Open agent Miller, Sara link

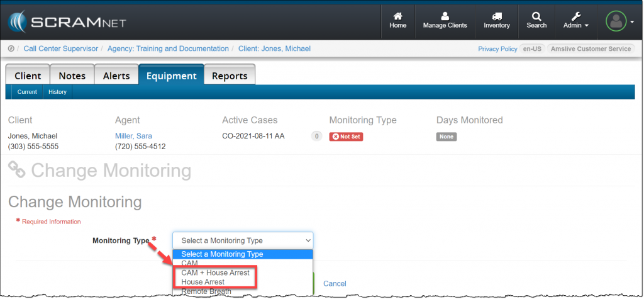click(x=133, y=136)
